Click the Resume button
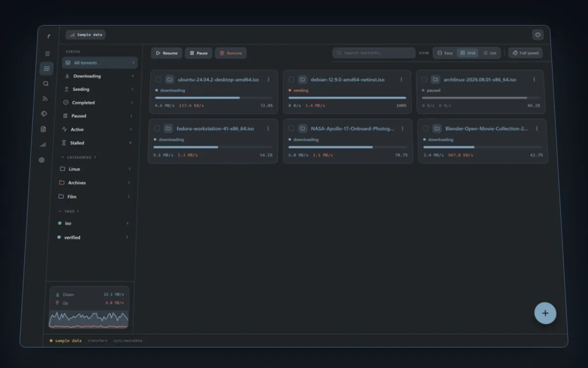The height and width of the screenshot is (368, 588). (x=167, y=53)
